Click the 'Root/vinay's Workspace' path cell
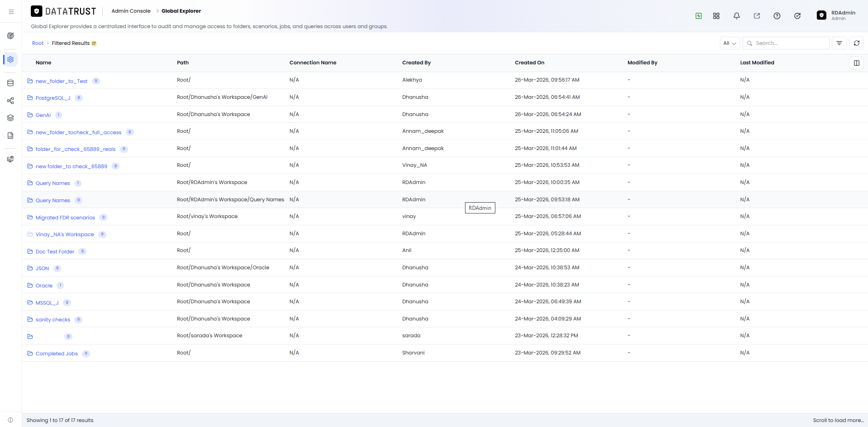Screen dimensions: 868x427 point(207,216)
